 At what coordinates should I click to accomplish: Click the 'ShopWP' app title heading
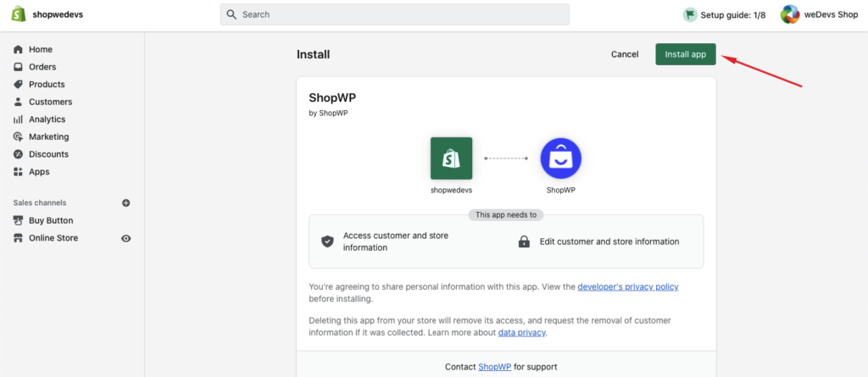click(332, 98)
